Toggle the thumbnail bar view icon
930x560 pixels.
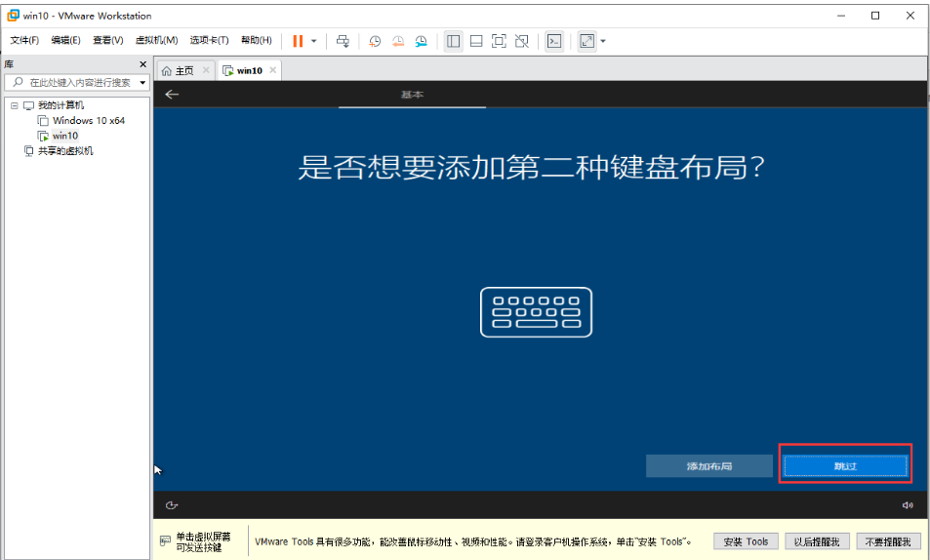[476, 41]
